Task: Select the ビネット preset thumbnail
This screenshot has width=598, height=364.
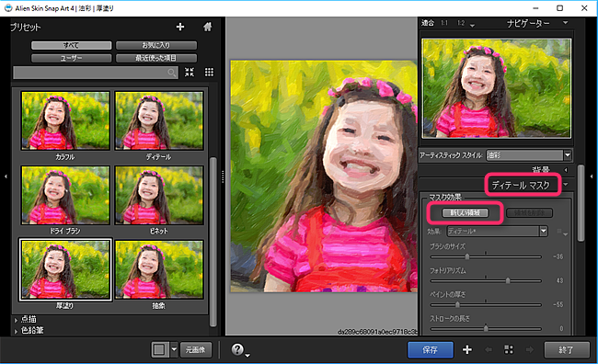Action: [159, 195]
